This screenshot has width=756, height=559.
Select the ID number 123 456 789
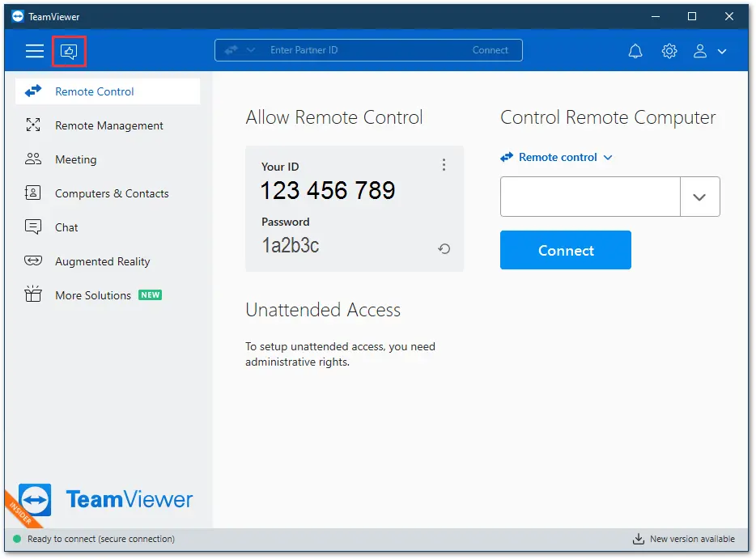point(328,190)
